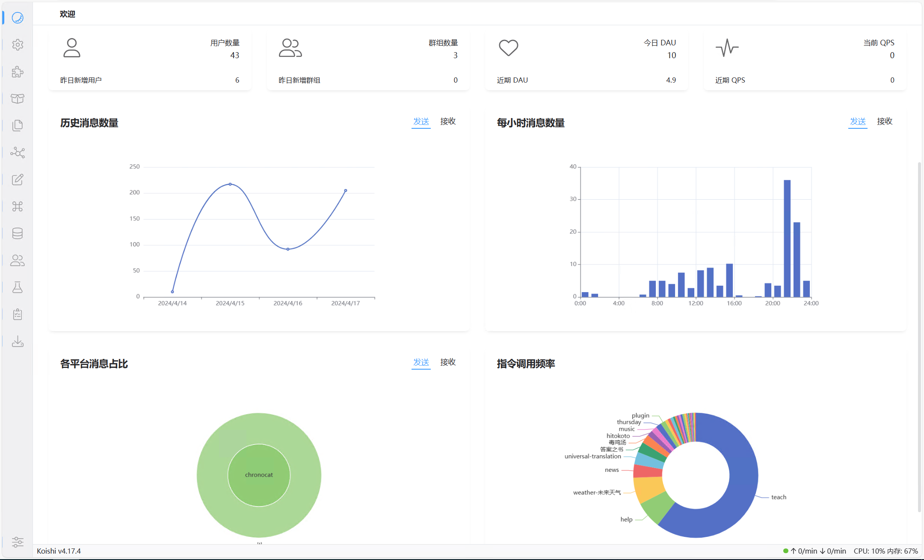Click the 今日 DAU statistics card
The width and height of the screenshot is (924, 560).
[586, 60]
